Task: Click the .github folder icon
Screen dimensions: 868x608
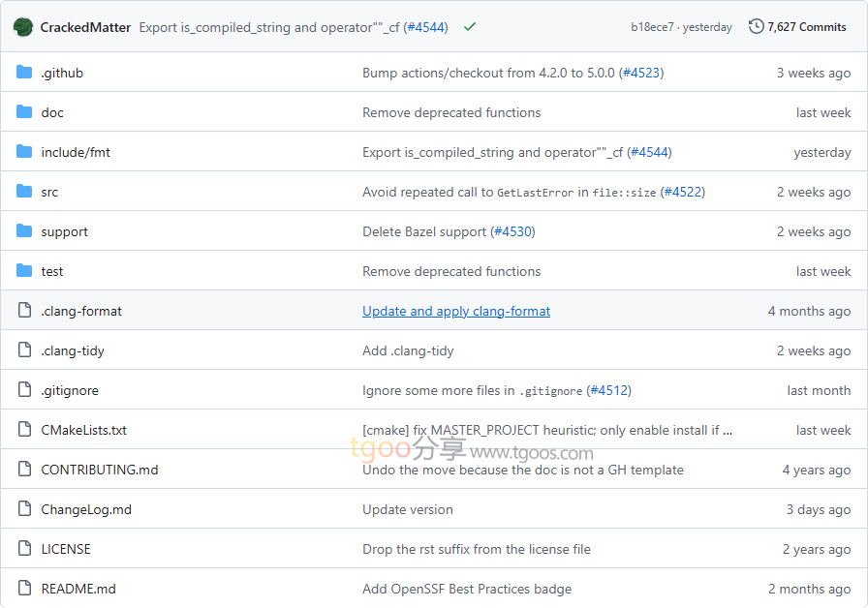Action: pyautogui.click(x=24, y=73)
